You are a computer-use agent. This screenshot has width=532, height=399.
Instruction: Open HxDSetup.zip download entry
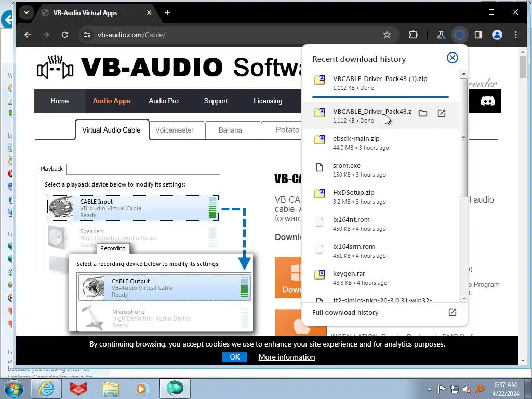380,196
